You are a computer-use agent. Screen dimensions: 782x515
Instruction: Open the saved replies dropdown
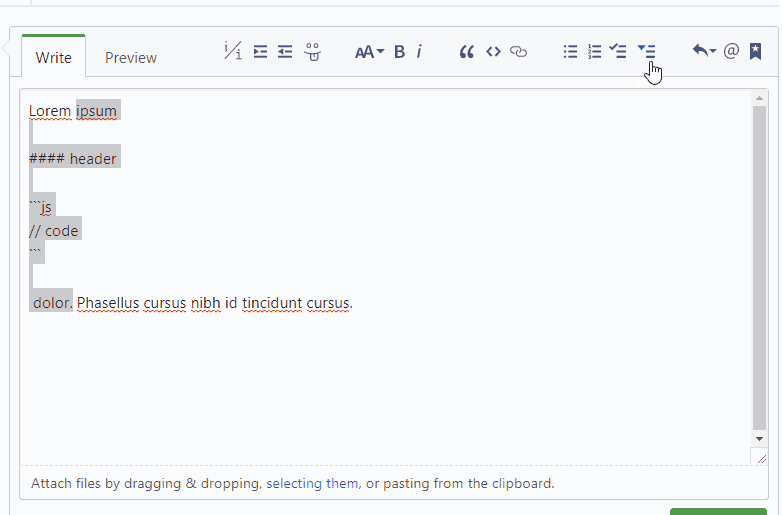pyautogui.click(x=704, y=50)
